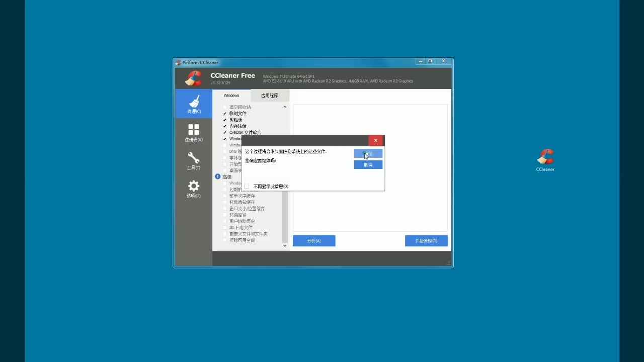Close the confirmation dialog with red X
This screenshot has width=644, height=362.
[375, 140]
